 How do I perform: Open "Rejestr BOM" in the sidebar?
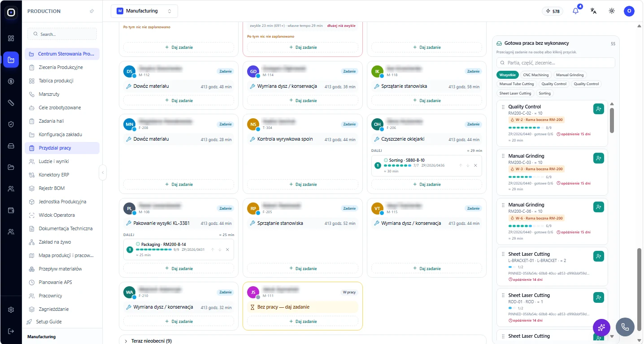point(62,188)
